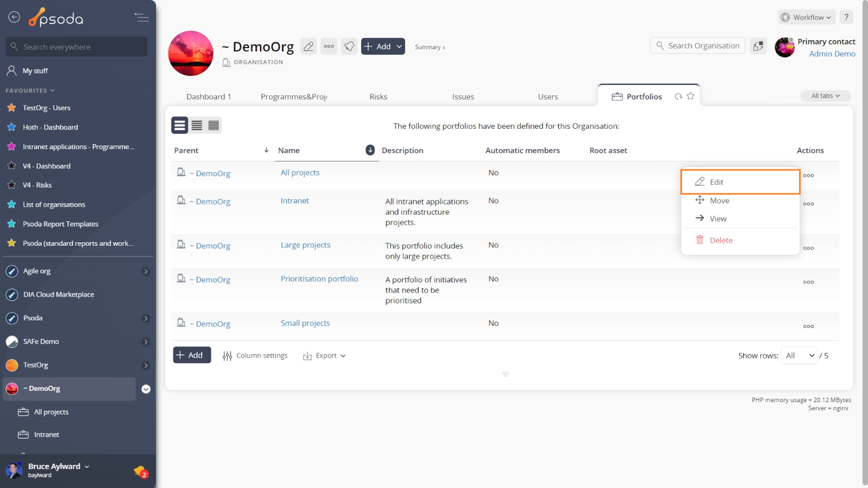Select Delete from the context menu

click(740, 240)
